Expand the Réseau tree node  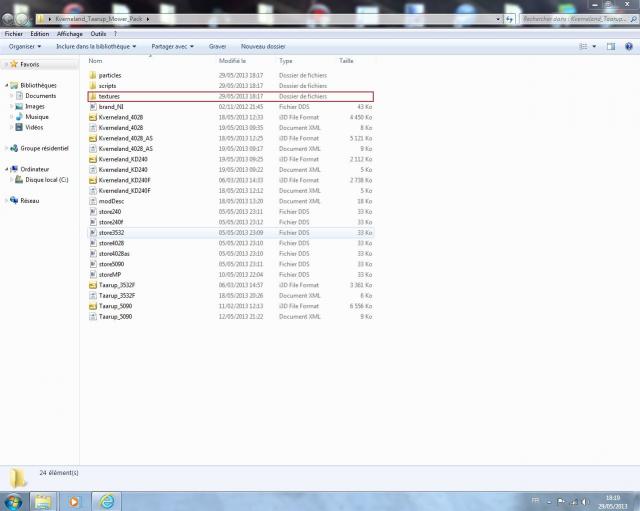click(7, 200)
